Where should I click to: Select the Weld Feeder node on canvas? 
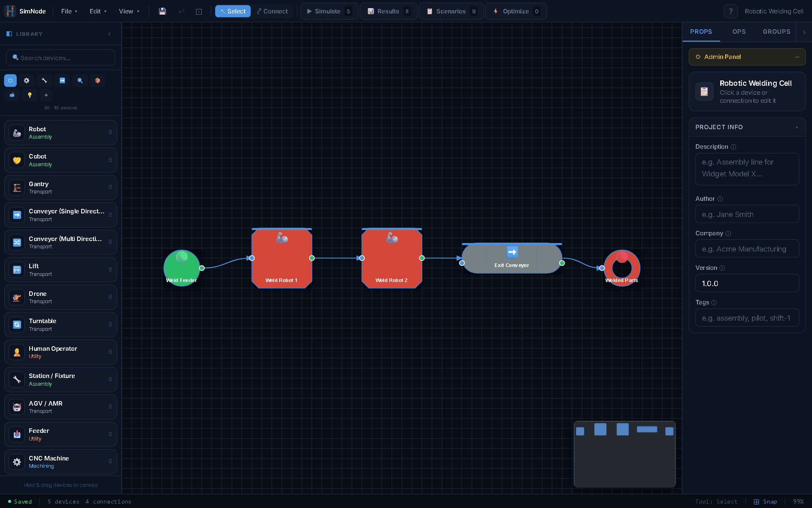pyautogui.click(x=181, y=268)
